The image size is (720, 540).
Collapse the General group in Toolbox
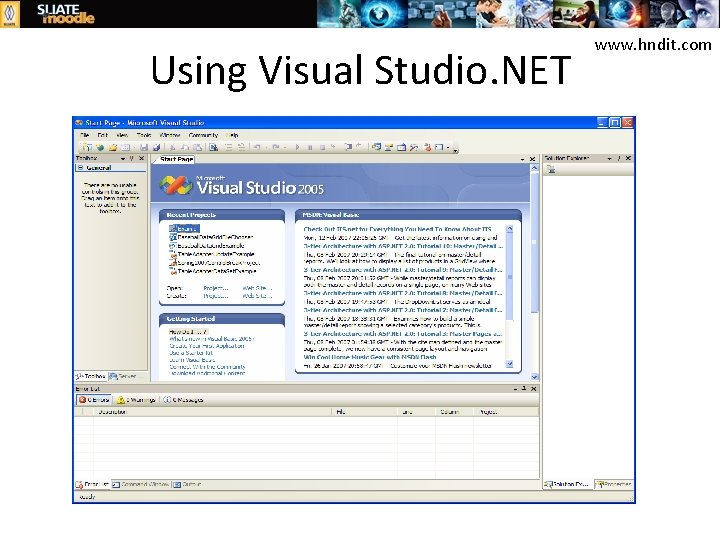point(80,168)
